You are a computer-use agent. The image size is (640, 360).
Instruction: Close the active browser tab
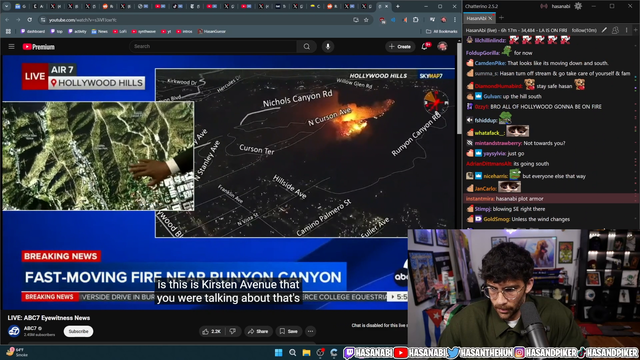387,7
